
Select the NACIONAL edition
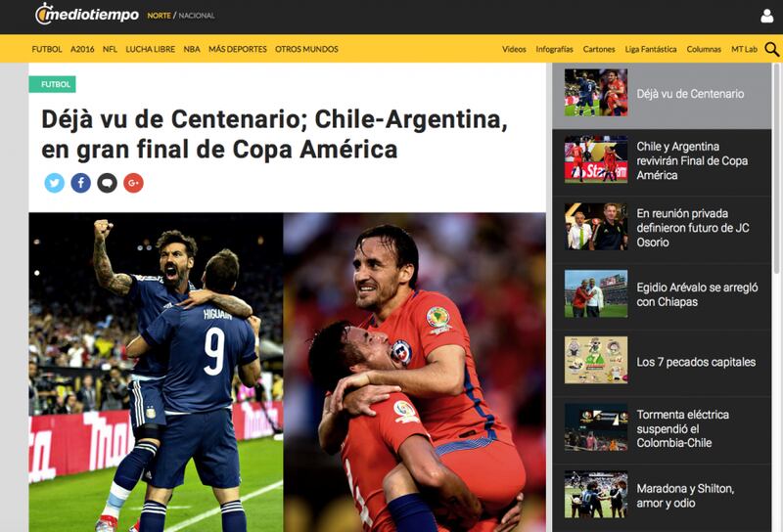pyautogui.click(x=197, y=16)
